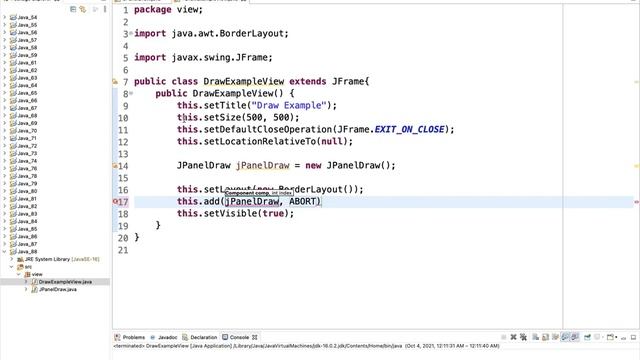
Task: Click the error marker on line 17
Action: (115, 201)
